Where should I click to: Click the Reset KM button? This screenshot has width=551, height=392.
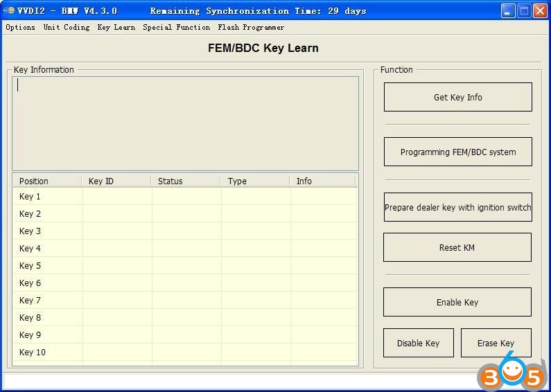(x=457, y=247)
